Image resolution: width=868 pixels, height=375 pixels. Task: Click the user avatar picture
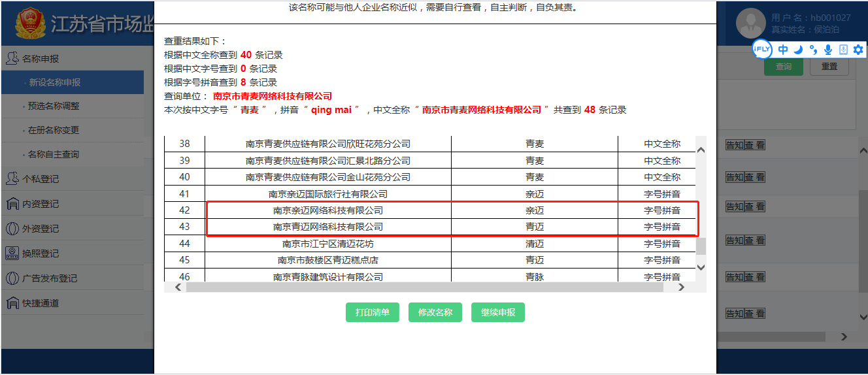[x=750, y=24]
